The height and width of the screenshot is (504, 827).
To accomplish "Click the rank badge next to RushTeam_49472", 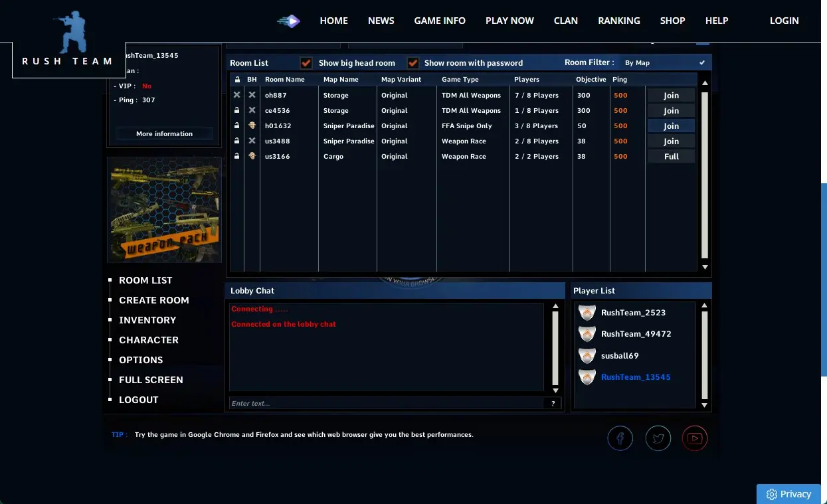I will point(587,334).
